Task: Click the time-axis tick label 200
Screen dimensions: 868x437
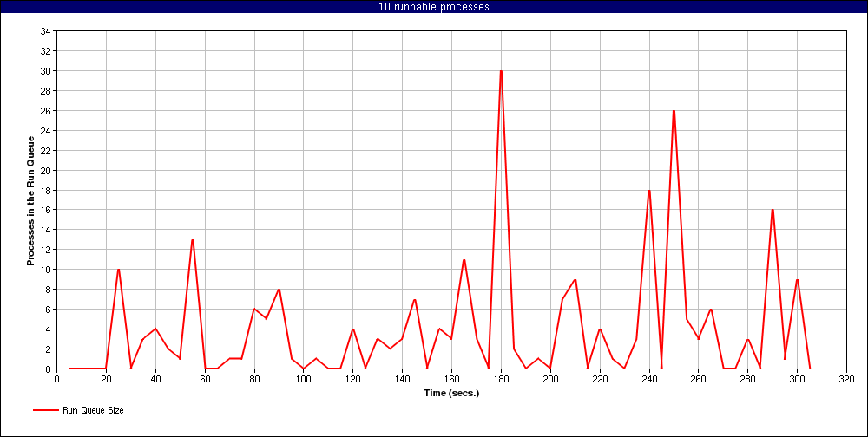Action: pyautogui.click(x=550, y=379)
